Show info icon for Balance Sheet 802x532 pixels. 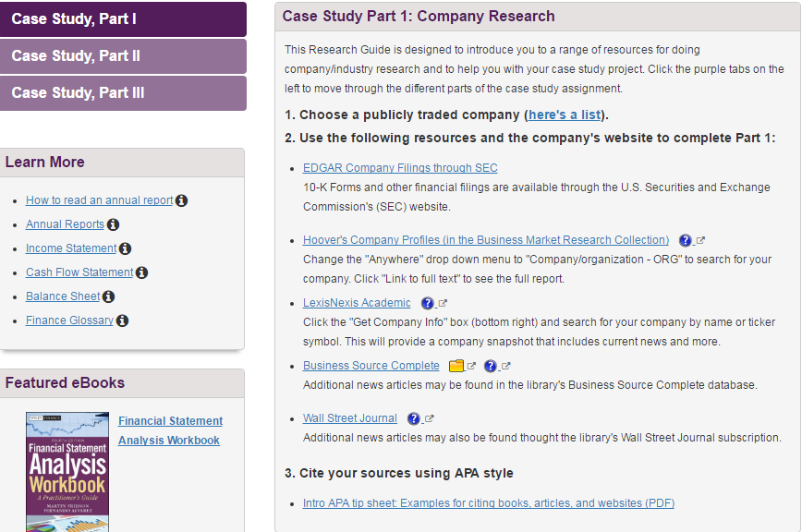[x=108, y=296]
